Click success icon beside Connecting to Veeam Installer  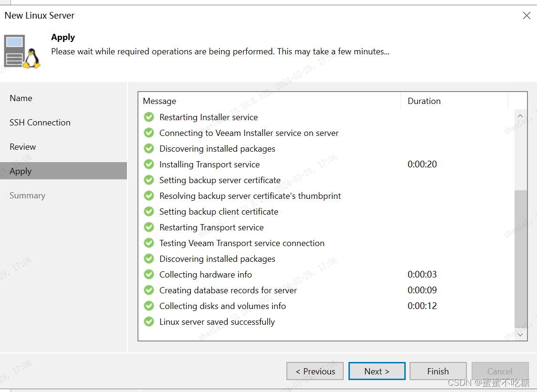tap(149, 133)
